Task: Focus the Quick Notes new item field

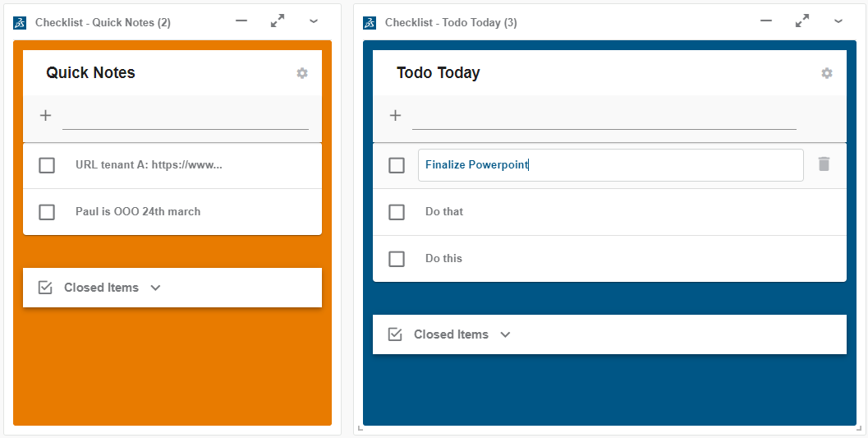Action: [186, 118]
